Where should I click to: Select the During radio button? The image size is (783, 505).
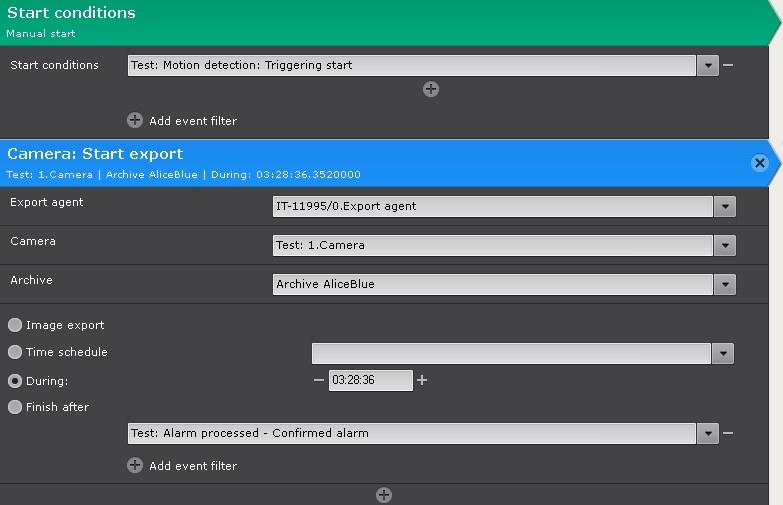tap(15, 381)
